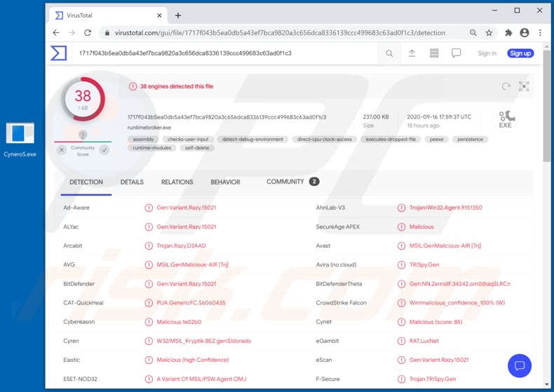Bookmark page with star icon
Image resolution: width=554 pixels, height=392 pixels.
click(489, 33)
